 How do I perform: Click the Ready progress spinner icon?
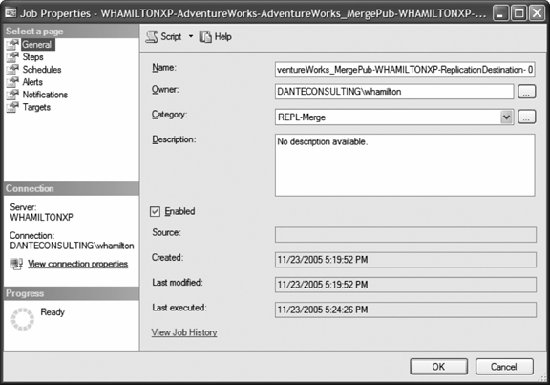click(22, 319)
